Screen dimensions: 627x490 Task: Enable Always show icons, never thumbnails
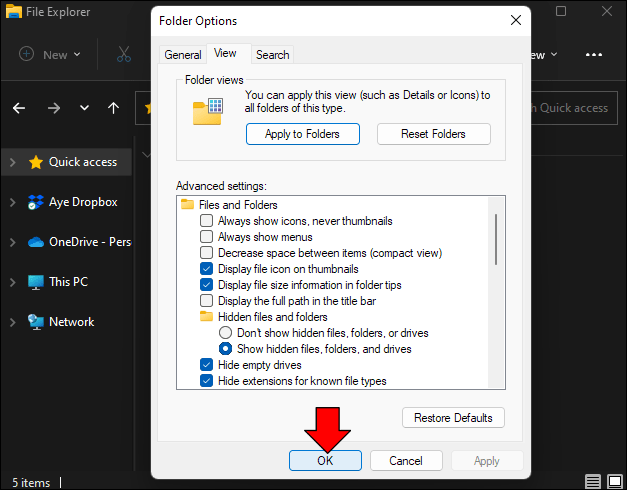(207, 221)
